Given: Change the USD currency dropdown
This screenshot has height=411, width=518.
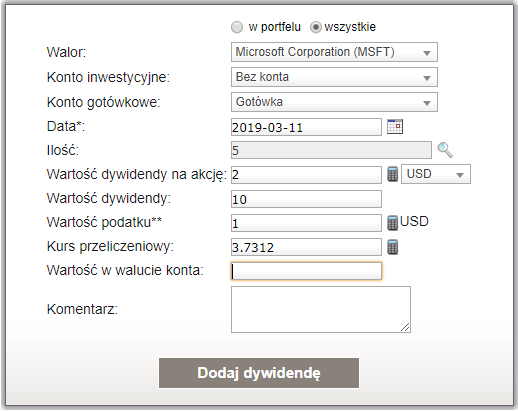Looking at the screenshot, I should tap(436, 174).
